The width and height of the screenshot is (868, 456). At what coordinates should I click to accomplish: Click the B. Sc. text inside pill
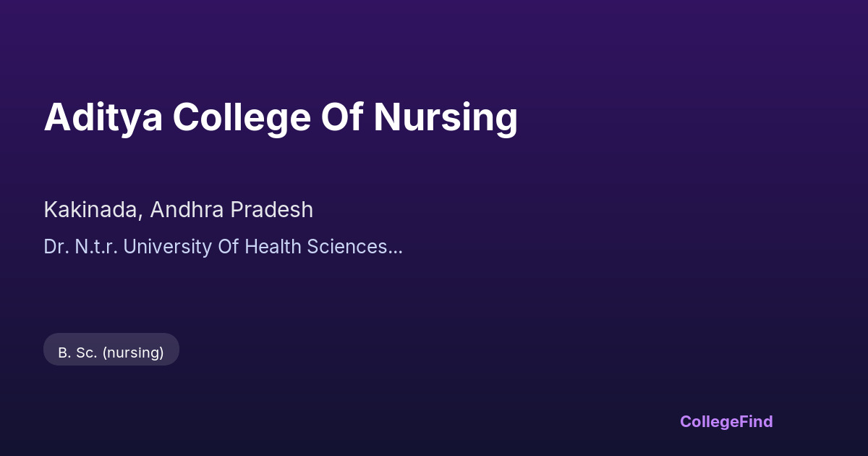point(77,352)
